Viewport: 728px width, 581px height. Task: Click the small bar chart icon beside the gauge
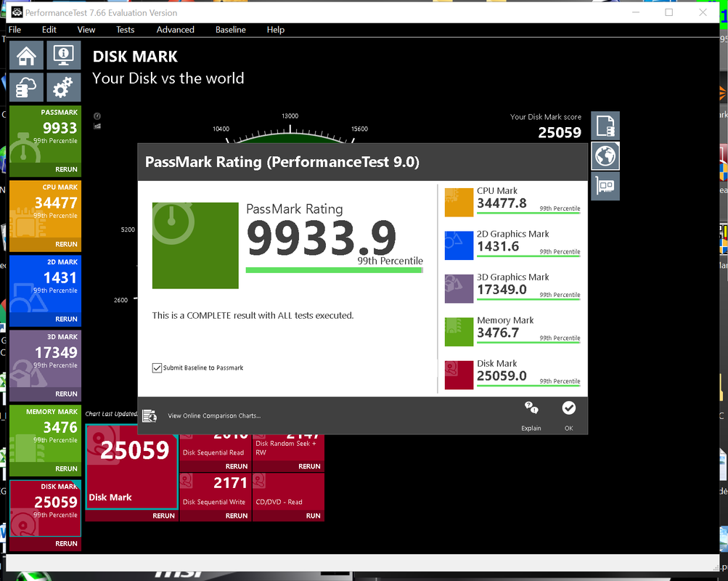[x=97, y=126]
